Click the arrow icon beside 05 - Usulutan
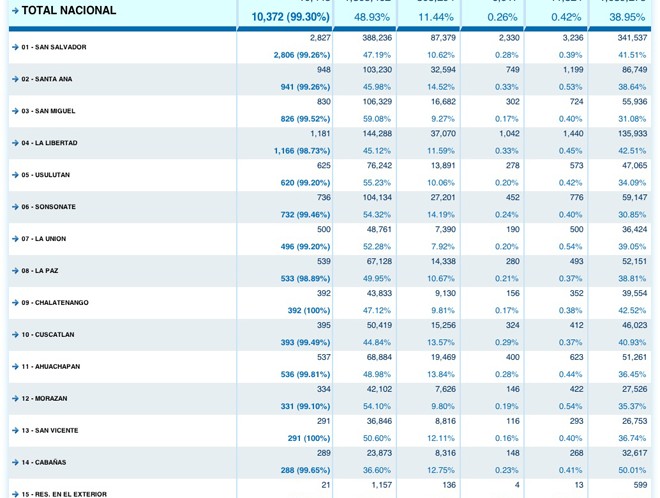 coord(15,175)
